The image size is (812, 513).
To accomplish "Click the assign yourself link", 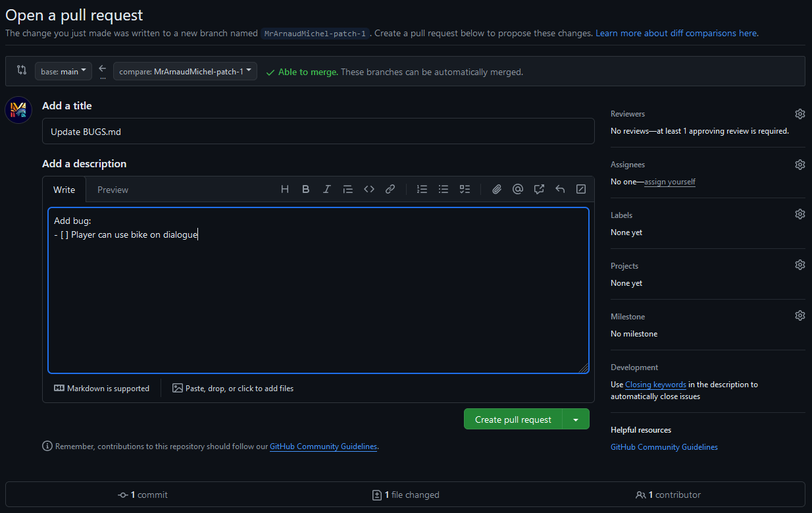I will click(669, 182).
